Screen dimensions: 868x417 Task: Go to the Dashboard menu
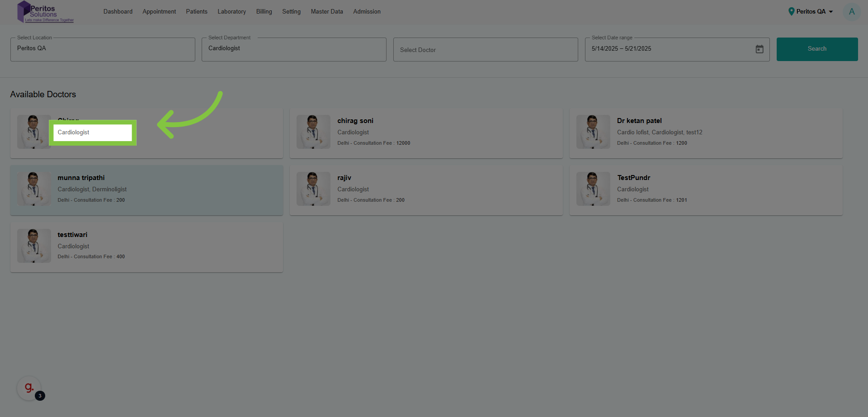[x=118, y=12]
